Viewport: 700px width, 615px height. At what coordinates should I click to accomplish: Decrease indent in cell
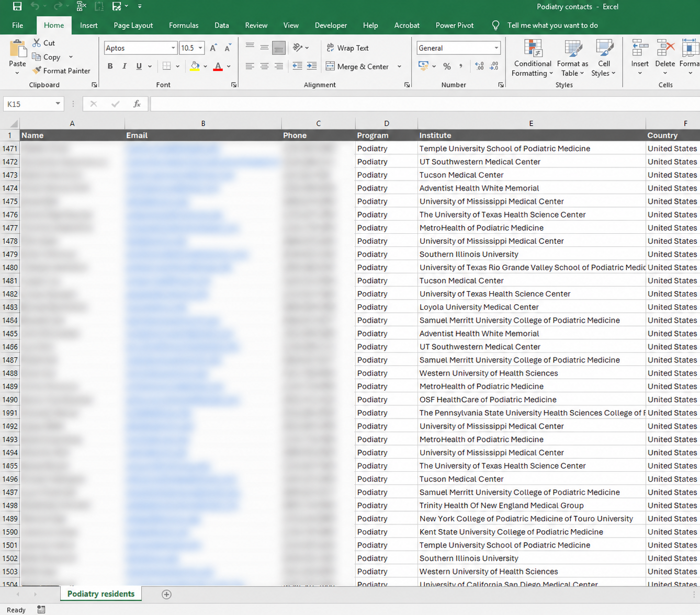[297, 66]
